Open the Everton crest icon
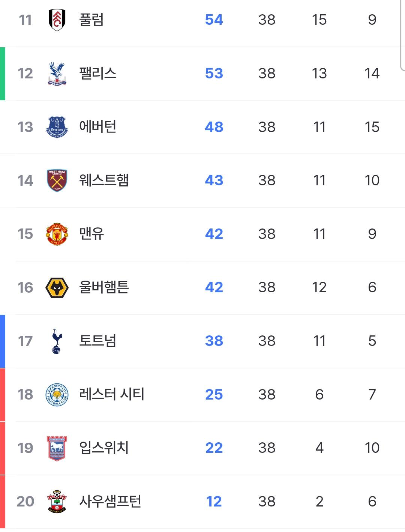Viewport: 405px width, 532px height. click(x=57, y=127)
